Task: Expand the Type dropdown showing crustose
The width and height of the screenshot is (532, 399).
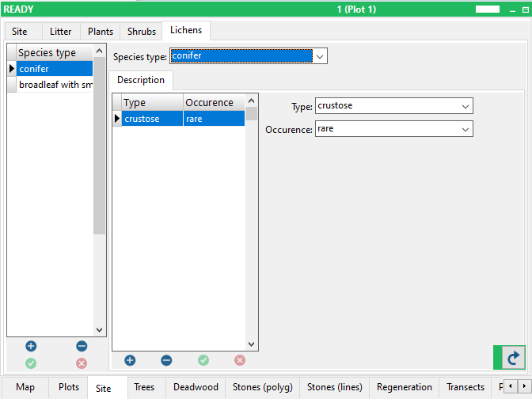Action: 465,106
